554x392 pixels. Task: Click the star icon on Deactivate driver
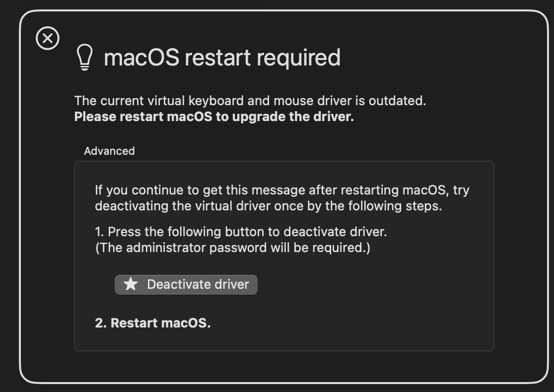(x=131, y=284)
